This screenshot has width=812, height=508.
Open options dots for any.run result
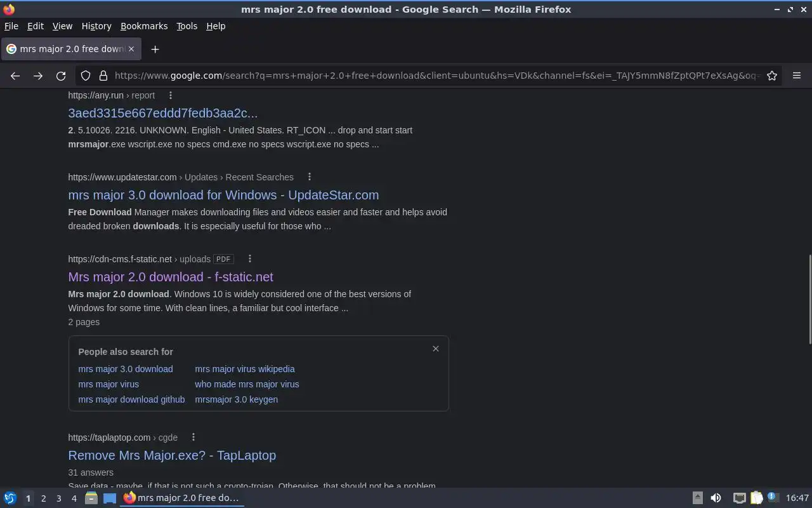170,95
